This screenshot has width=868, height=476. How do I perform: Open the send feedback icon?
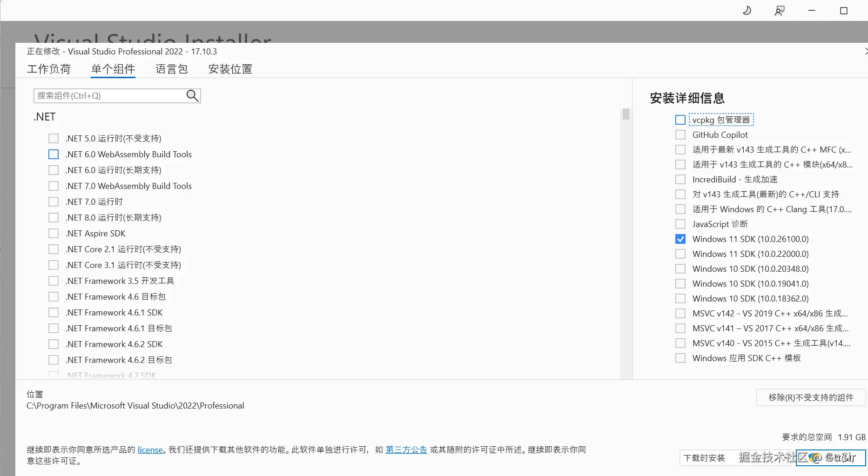click(x=780, y=10)
